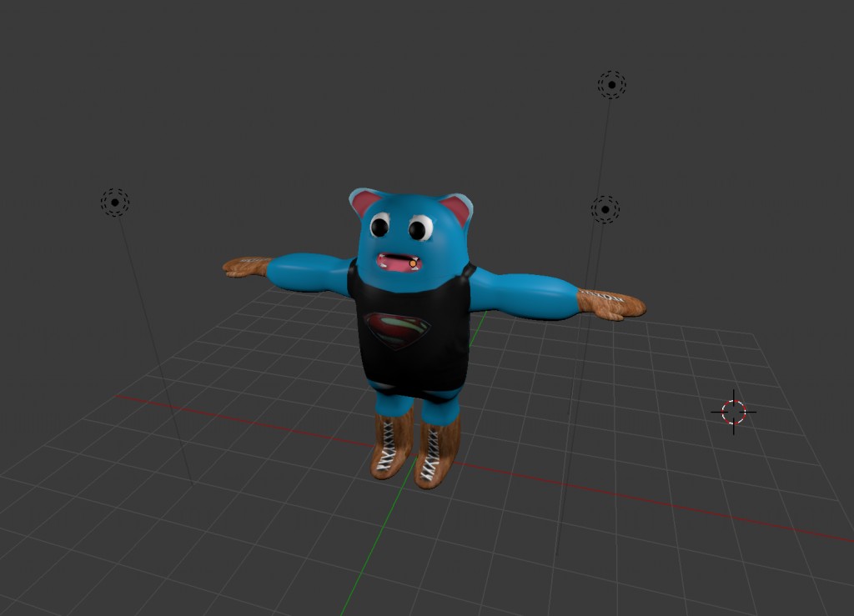This screenshot has height=616, width=854.
Task: Select the point light at top right
Action: coord(613,83)
